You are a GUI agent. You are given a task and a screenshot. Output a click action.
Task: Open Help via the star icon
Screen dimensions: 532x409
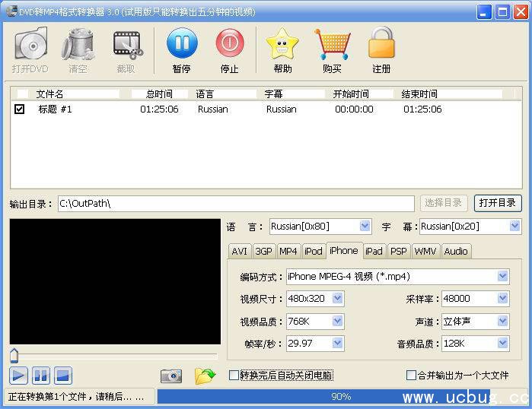(x=282, y=45)
